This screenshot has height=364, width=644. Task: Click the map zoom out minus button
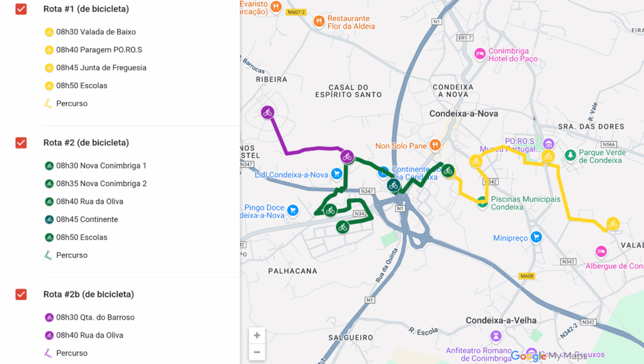(257, 352)
